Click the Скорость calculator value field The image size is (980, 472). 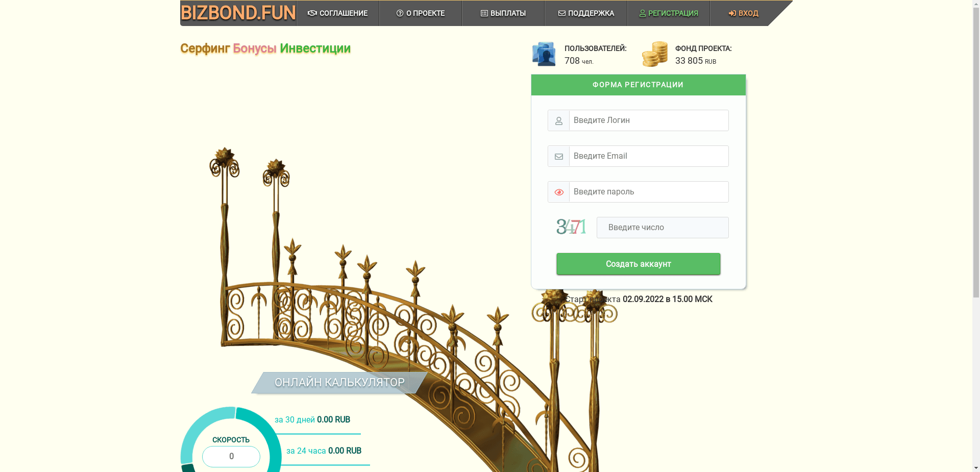click(231, 457)
